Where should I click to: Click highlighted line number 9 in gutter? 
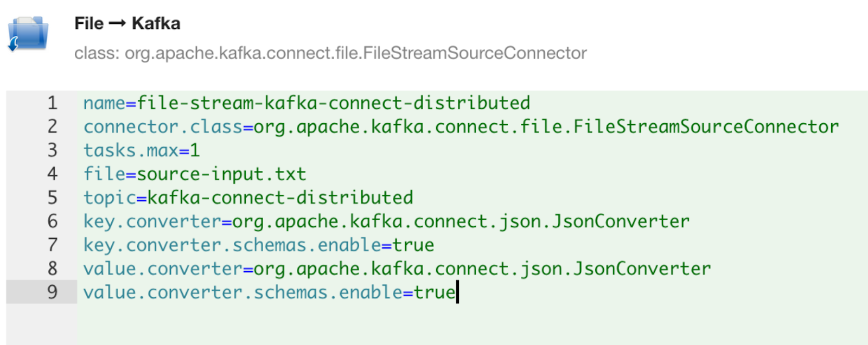[x=52, y=292]
